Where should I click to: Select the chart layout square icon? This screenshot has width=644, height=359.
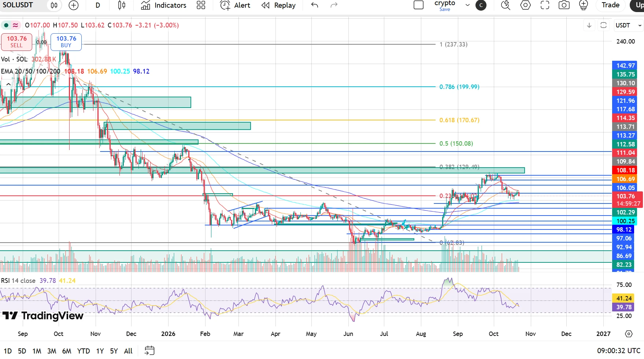click(x=418, y=5)
